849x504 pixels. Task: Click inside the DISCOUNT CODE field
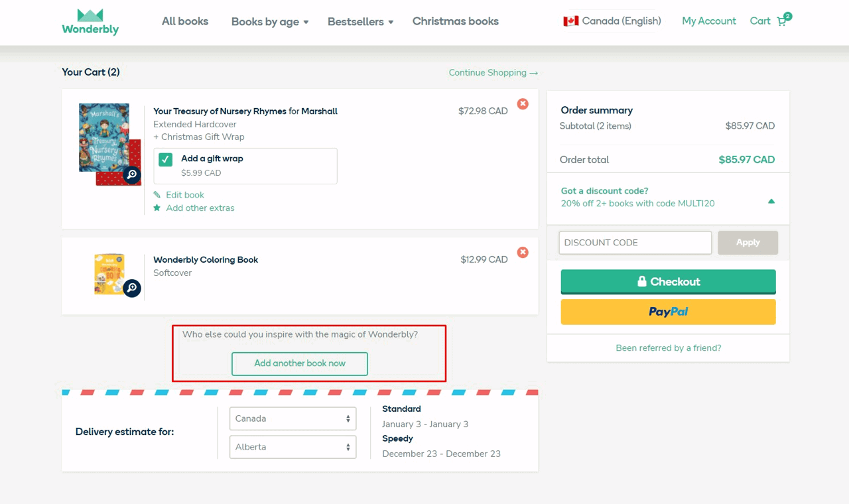click(x=634, y=243)
